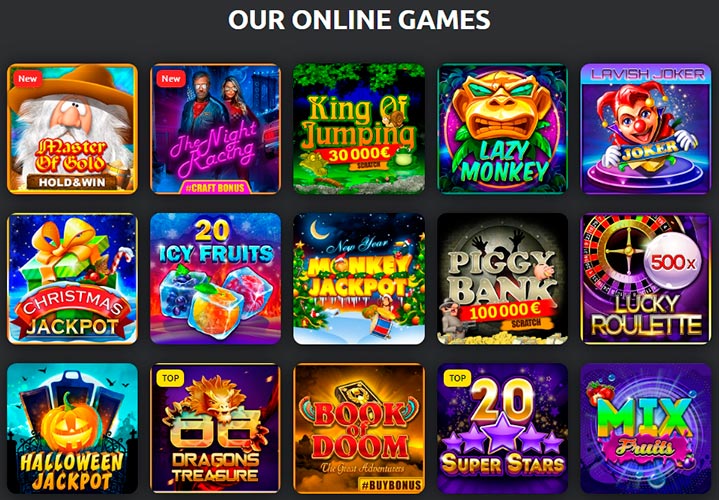Open the Master of Gold game
719x500 pixels.
click(72, 129)
